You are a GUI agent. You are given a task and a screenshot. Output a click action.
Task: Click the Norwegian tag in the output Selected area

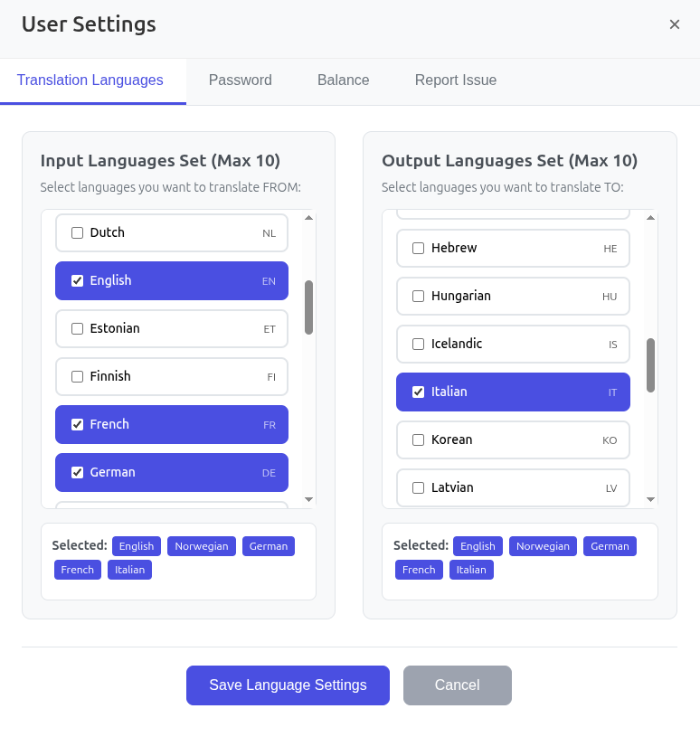pyautogui.click(x=543, y=546)
